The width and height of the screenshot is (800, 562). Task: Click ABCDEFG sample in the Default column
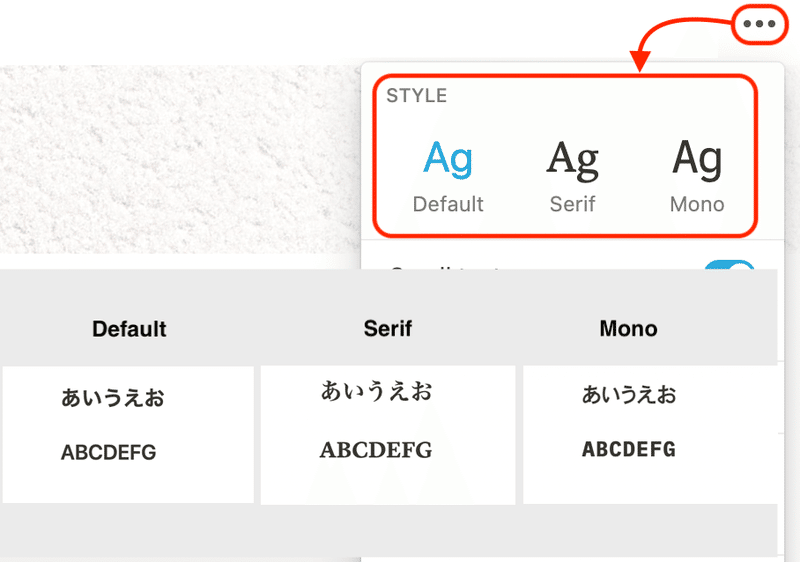109,452
